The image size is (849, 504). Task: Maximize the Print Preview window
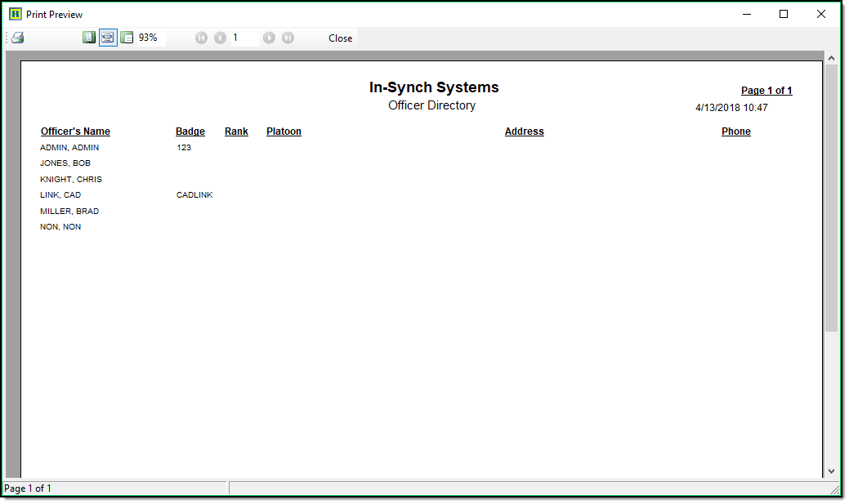pyautogui.click(x=784, y=14)
